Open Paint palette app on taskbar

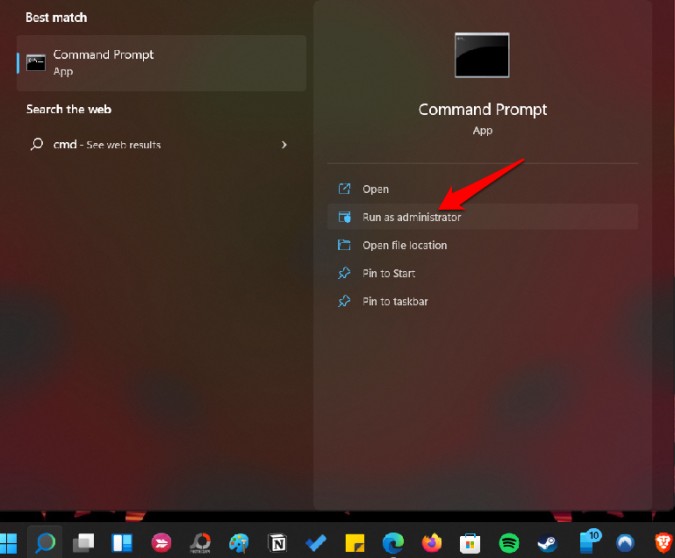pos(239,542)
